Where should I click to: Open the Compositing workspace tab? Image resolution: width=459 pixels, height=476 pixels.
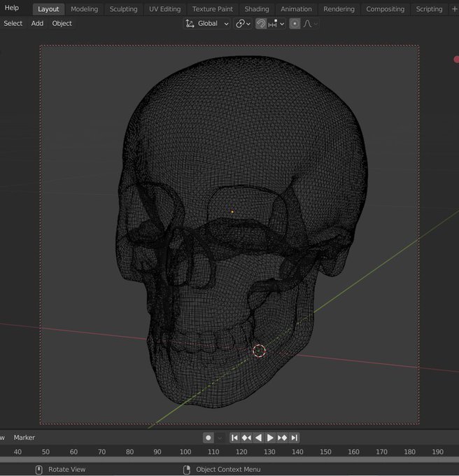(386, 9)
